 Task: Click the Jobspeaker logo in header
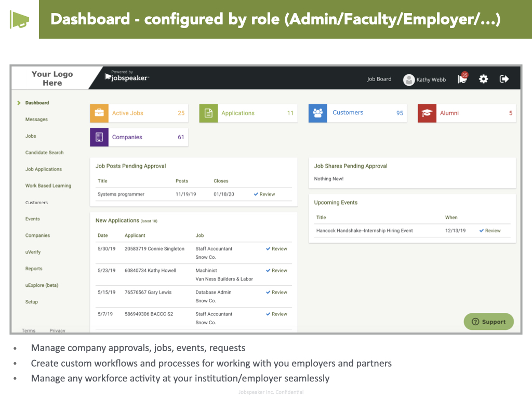[x=127, y=77]
